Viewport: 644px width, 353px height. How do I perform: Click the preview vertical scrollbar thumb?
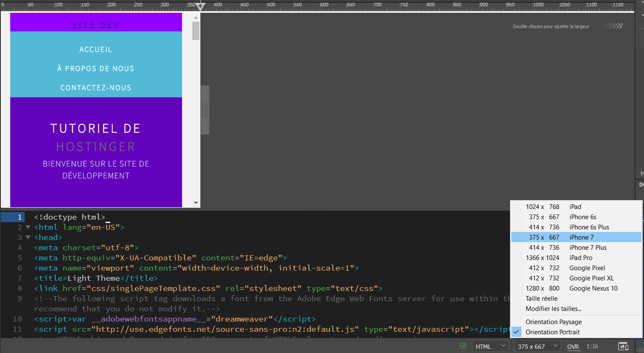(196, 31)
